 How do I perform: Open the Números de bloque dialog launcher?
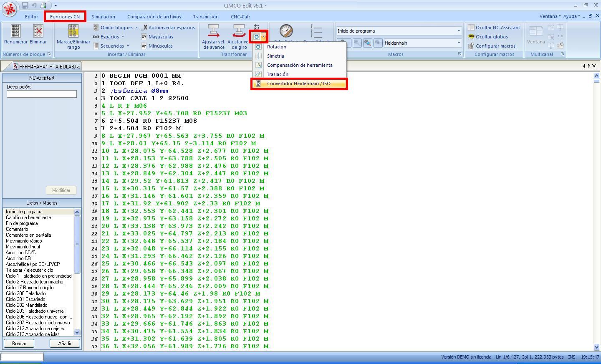click(49, 54)
